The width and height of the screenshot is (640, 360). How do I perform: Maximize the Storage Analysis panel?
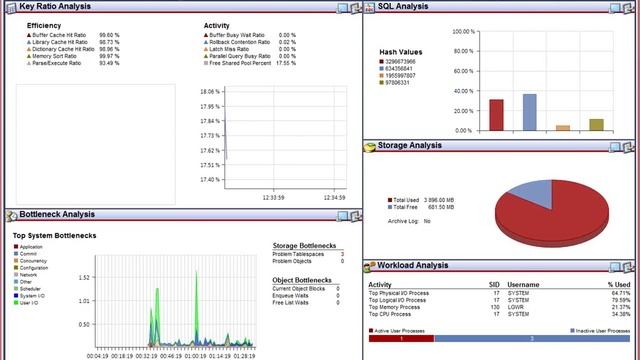point(615,147)
